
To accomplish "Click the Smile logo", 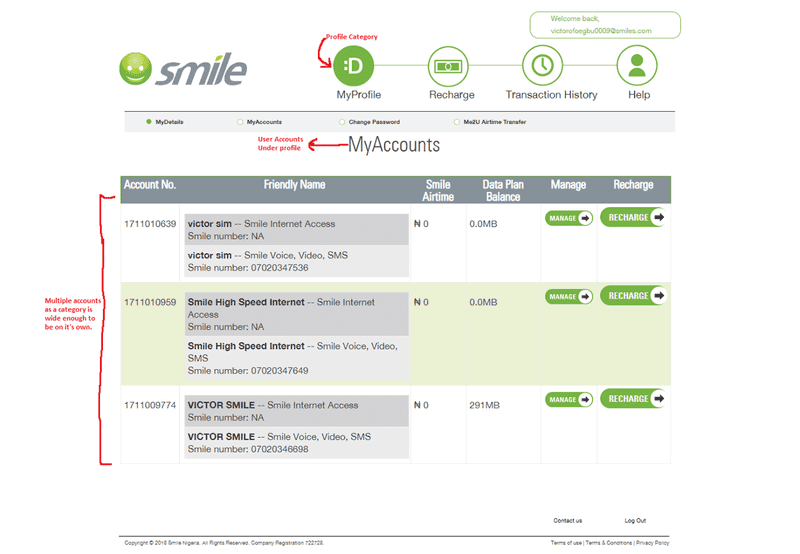I will [183, 69].
